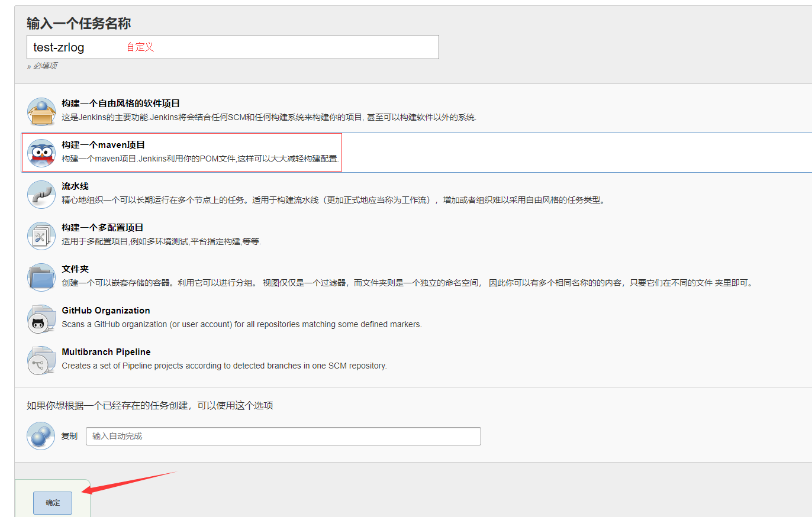Click the pipeline (流水线) pipe icon
This screenshot has height=517, width=812.
pyautogui.click(x=41, y=194)
